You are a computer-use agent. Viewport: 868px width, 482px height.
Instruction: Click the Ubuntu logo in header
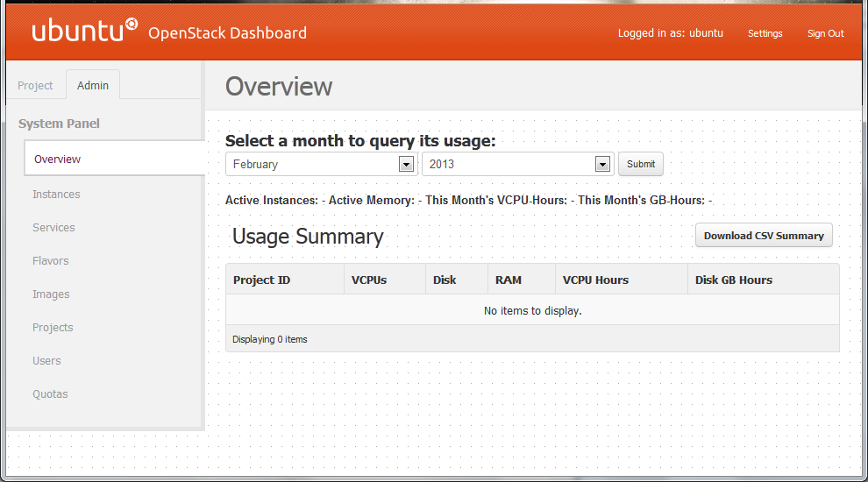84,31
